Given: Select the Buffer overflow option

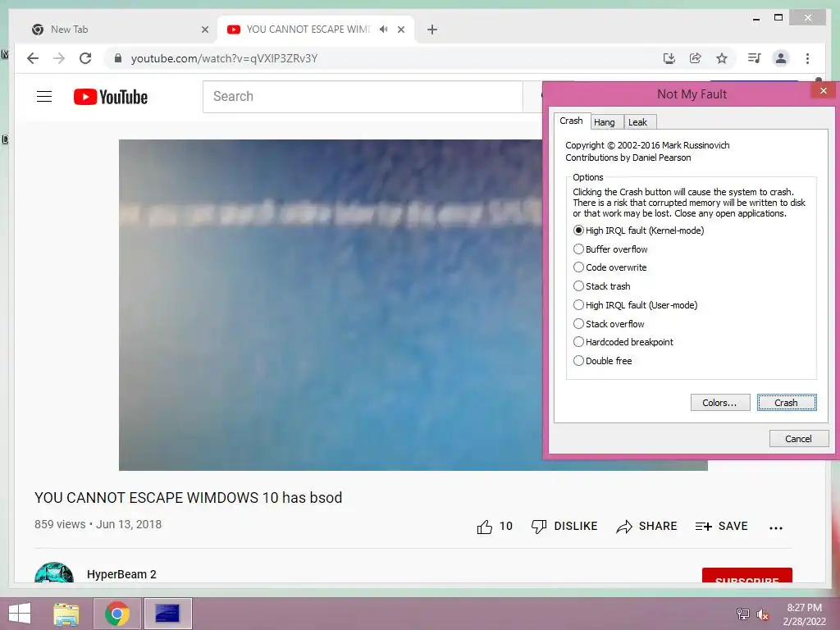Looking at the screenshot, I should click(x=610, y=249).
